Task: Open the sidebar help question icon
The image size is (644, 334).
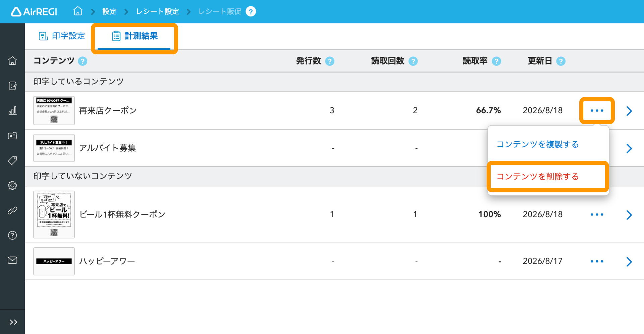Action: [12, 235]
